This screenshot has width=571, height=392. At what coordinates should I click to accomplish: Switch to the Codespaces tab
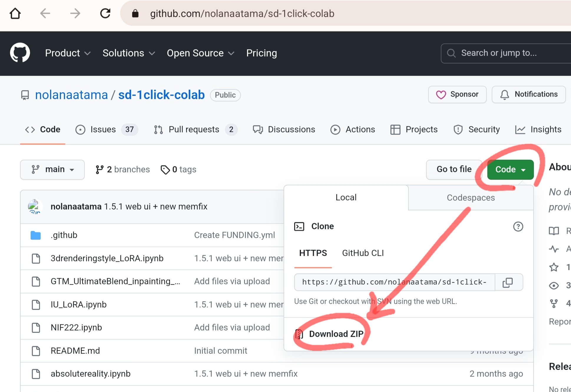click(470, 198)
